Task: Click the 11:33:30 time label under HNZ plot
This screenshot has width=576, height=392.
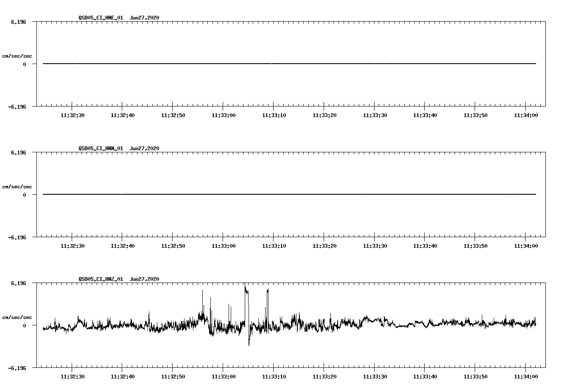Action: click(375, 377)
